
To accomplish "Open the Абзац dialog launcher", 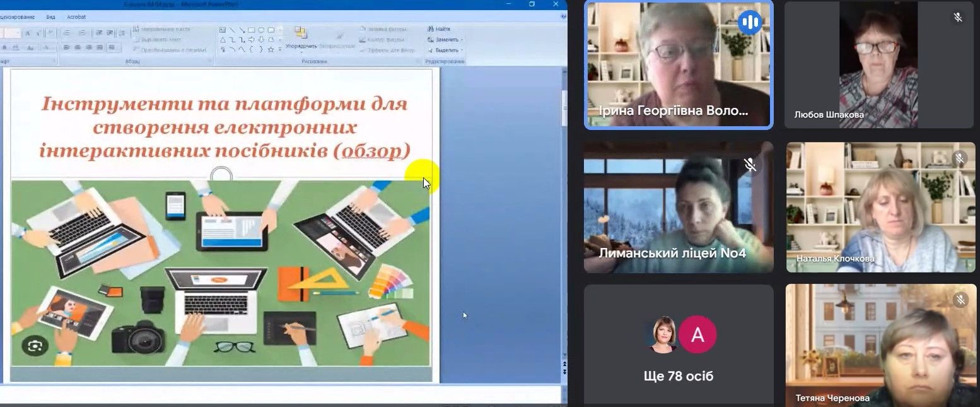I will click(209, 61).
